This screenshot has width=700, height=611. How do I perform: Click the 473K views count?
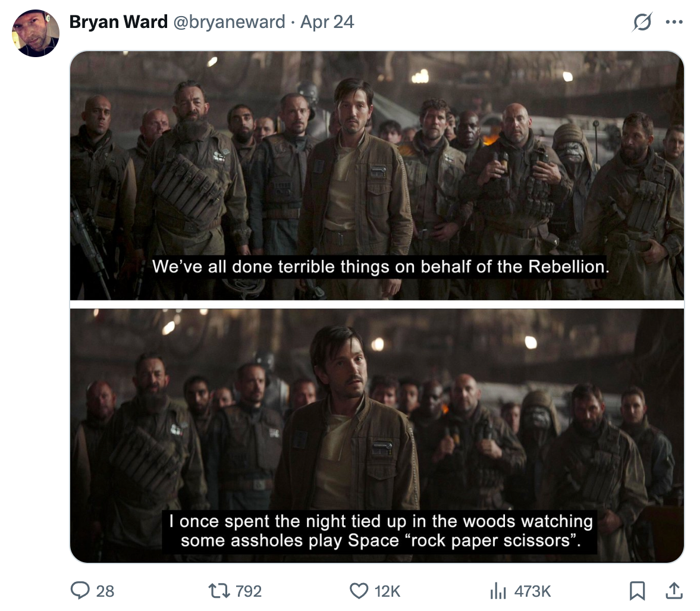pos(532,591)
